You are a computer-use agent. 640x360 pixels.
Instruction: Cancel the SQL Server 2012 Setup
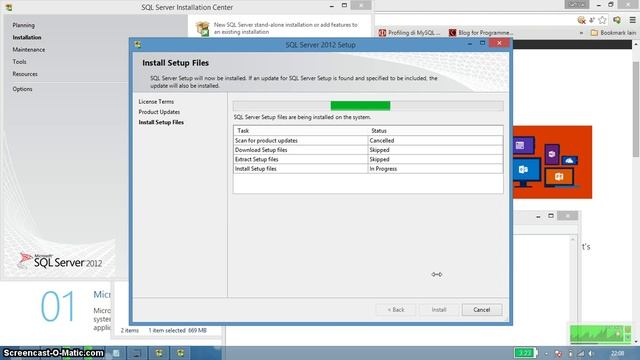point(482,310)
